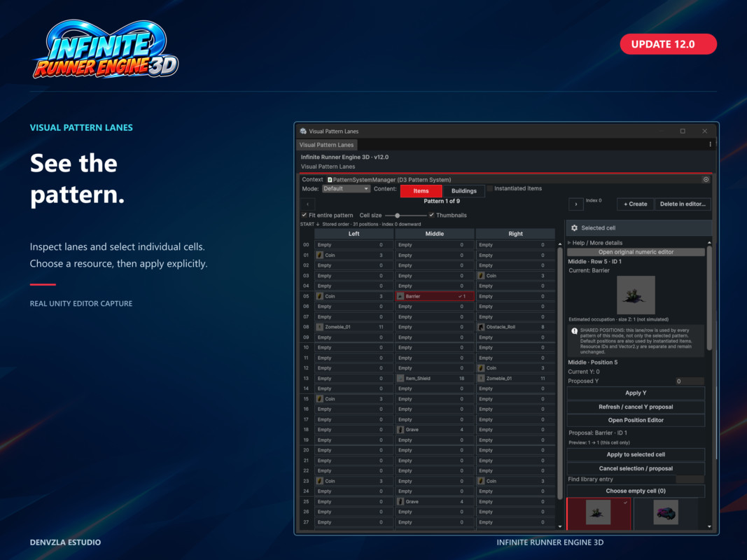
Task: Click the PatternSystemManager script icon
Action: 330,180
